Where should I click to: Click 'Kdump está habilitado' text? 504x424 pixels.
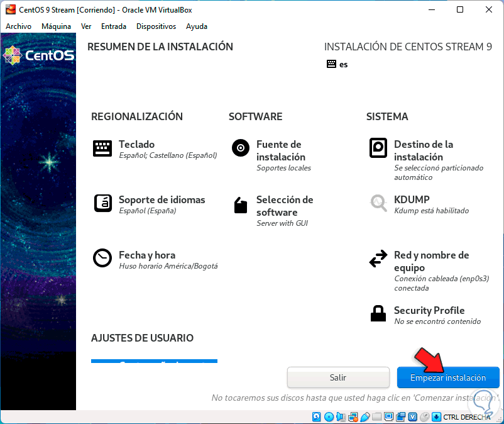(x=431, y=211)
